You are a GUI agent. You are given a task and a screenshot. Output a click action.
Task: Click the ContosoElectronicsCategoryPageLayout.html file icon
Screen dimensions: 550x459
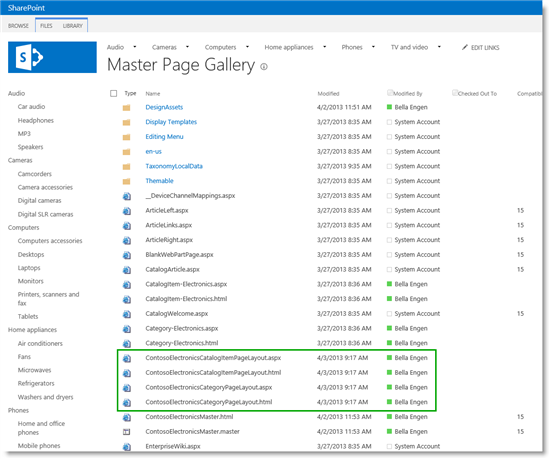point(127,403)
